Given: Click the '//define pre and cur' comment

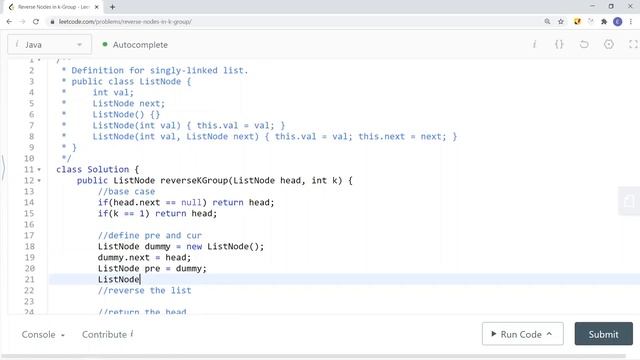Looking at the screenshot, I should [x=150, y=236].
